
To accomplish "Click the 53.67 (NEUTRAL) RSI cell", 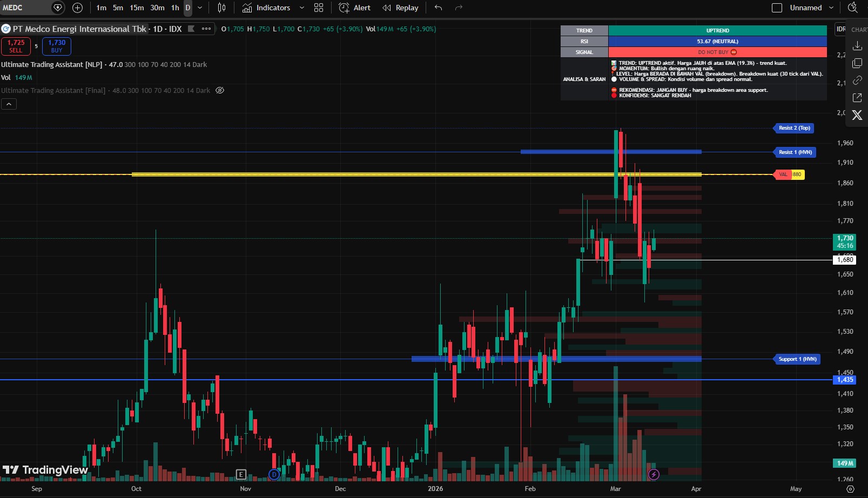I will click(x=717, y=42).
